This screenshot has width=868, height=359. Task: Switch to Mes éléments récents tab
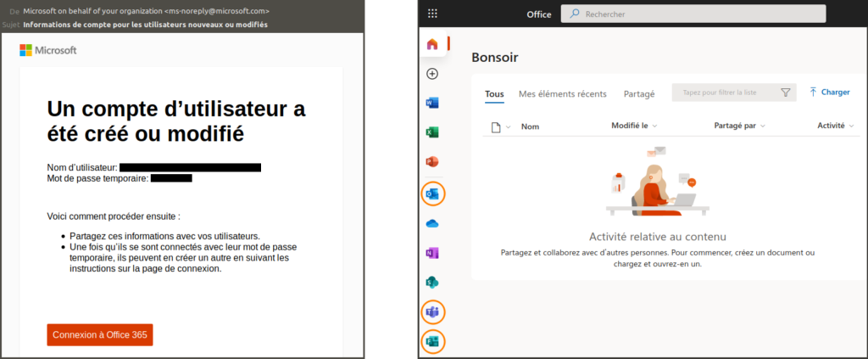point(563,93)
